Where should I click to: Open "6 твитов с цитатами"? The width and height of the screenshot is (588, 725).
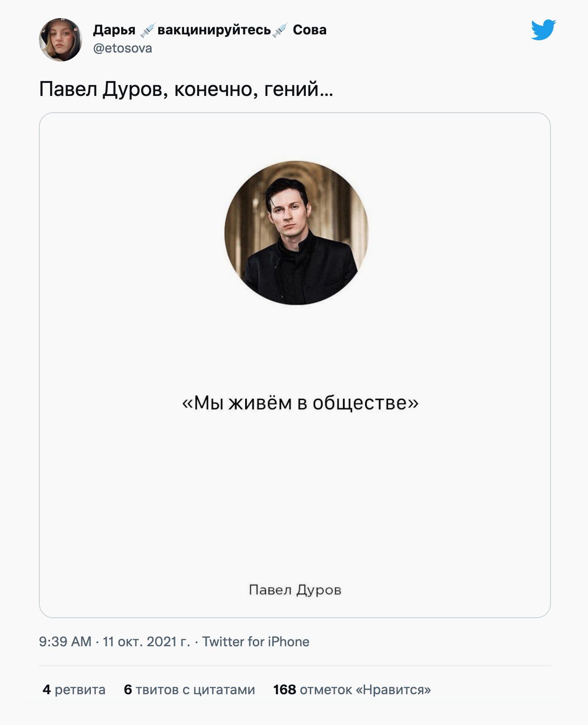point(190,690)
